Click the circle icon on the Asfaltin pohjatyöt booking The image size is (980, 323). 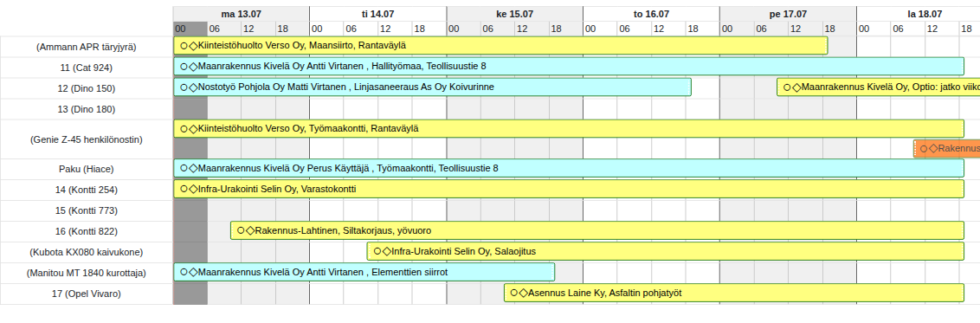point(513,293)
